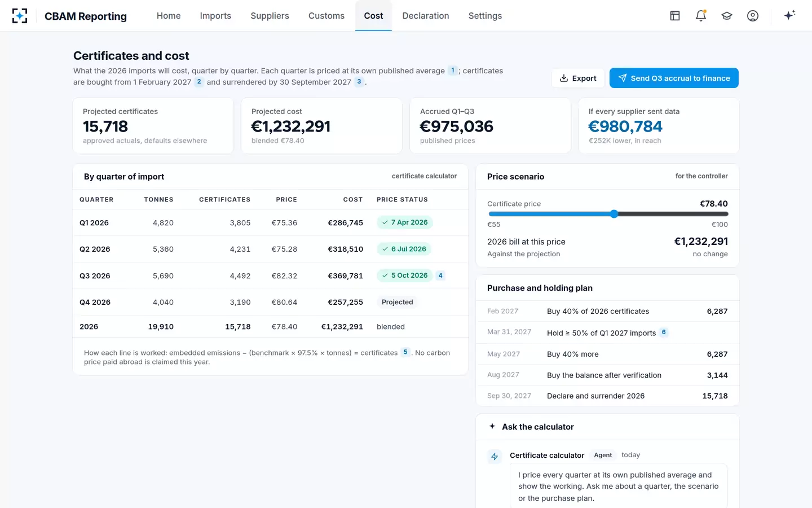Open footnote 6 beside Q1 2027 imports
The width and height of the screenshot is (812, 508).
point(664,332)
